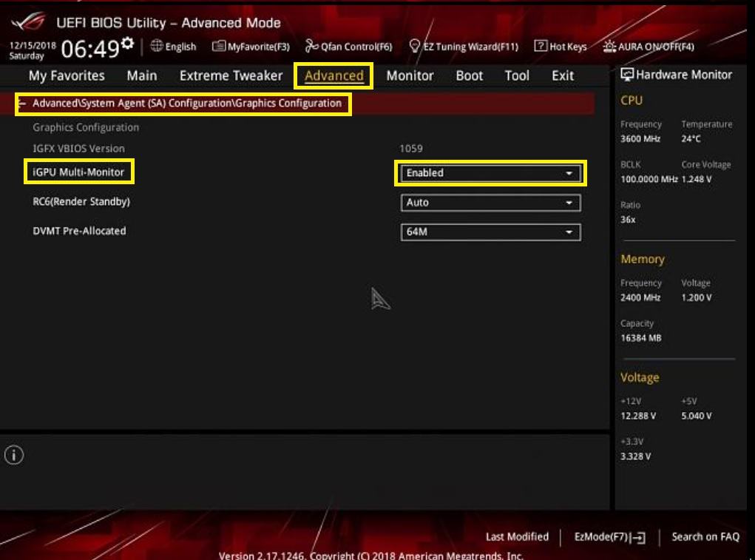Click Memory voltage value 1.200 V
This screenshot has width=755, height=560.
[697, 297]
